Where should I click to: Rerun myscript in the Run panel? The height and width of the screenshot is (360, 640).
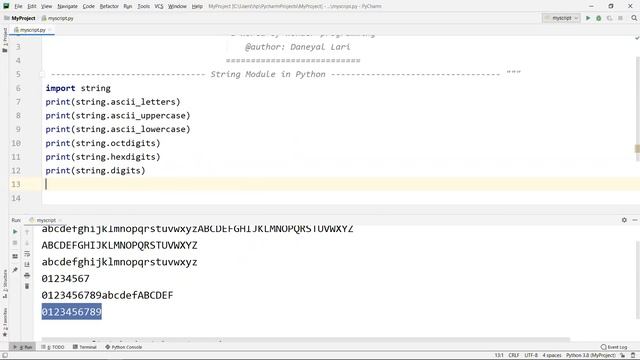point(15,231)
